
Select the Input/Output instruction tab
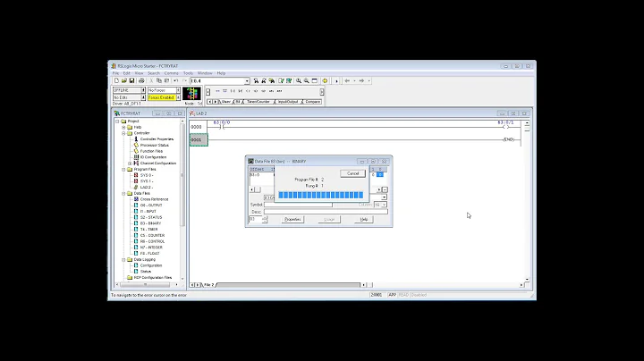(288, 102)
